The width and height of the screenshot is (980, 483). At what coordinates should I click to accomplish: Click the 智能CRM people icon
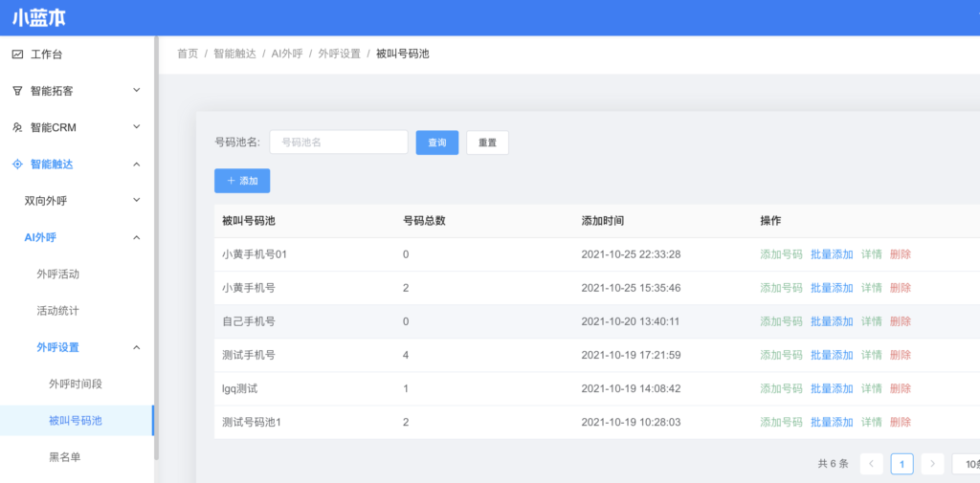click(x=17, y=127)
